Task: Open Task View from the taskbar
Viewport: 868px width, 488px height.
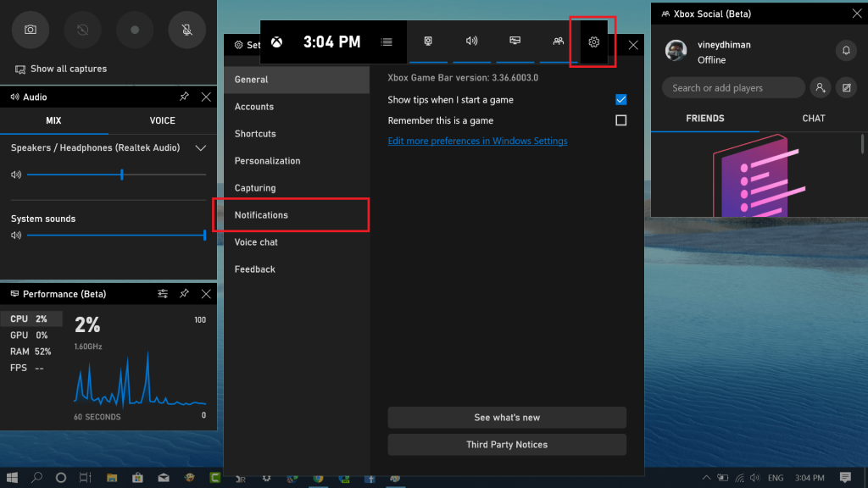Action: pos(86,478)
